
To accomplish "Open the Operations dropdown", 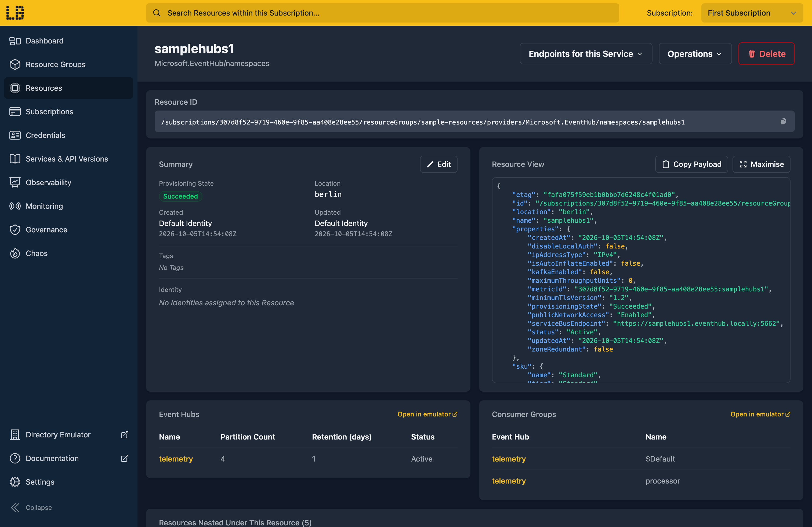I will 695,54.
